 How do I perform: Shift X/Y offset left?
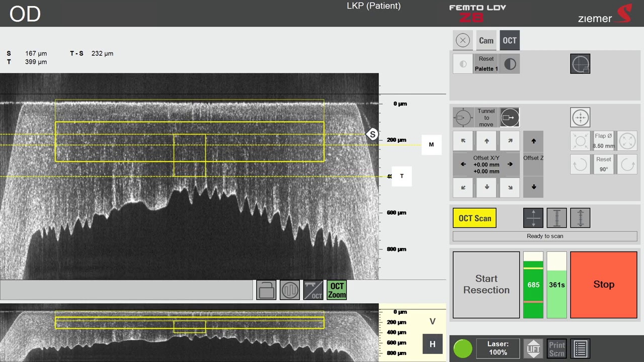coord(463,164)
